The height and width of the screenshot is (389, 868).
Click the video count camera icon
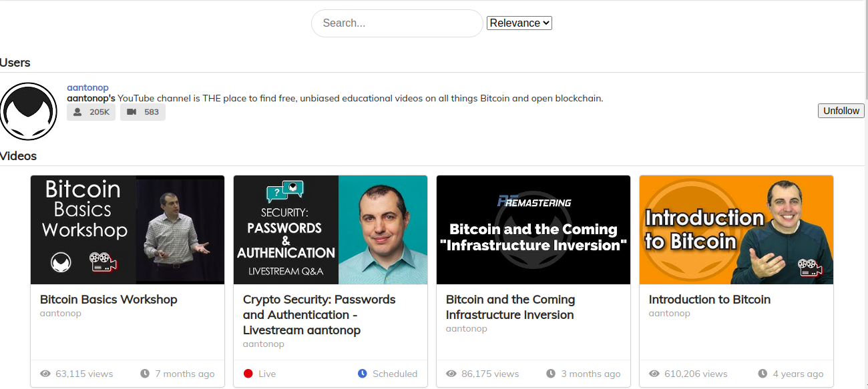pos(132,112)
